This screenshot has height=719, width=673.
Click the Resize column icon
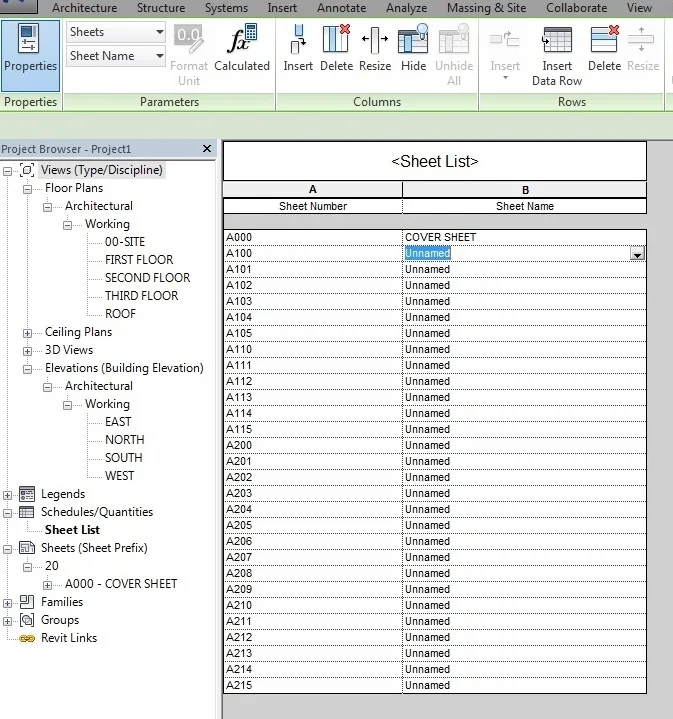click(x=375, y=39)
